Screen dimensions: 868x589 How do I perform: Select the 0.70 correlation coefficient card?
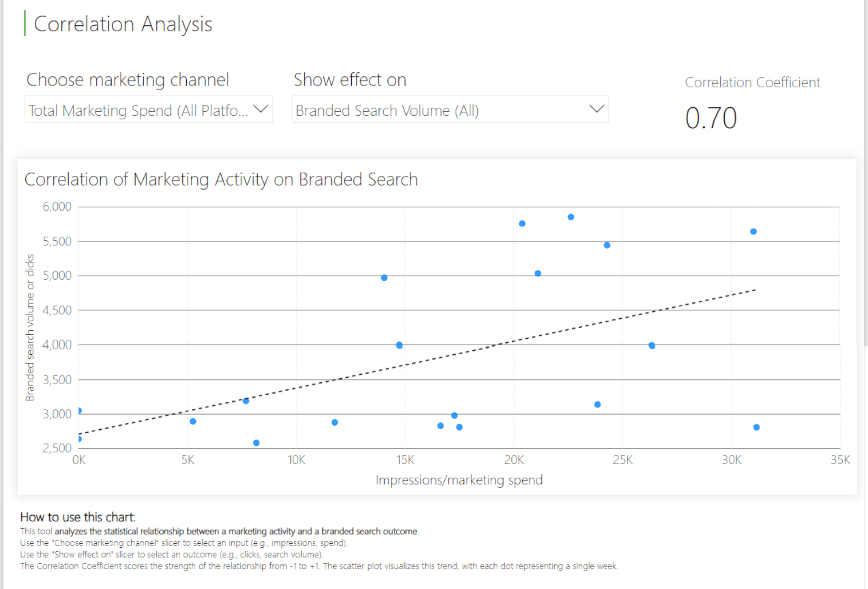click(x=711, y=118)
